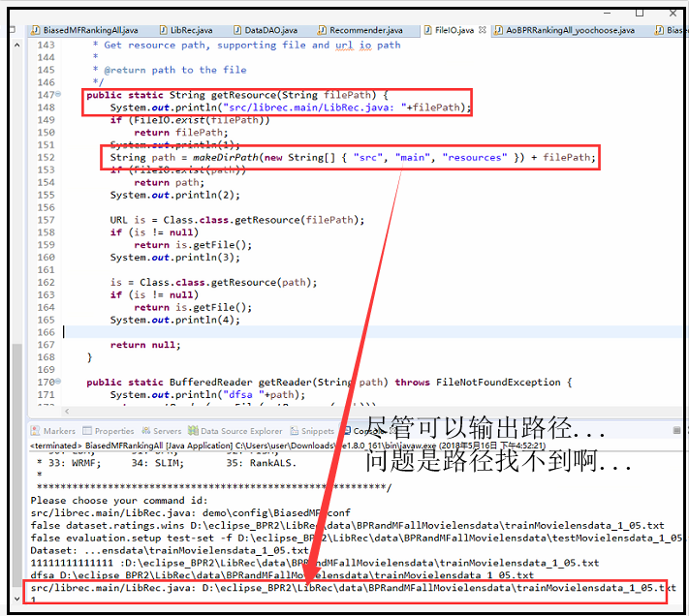Image resolution: width=689 pixels, height=616 pixels.
Task: Click the "33: WRMF;" console entry
Action: [x=75, y=463]
